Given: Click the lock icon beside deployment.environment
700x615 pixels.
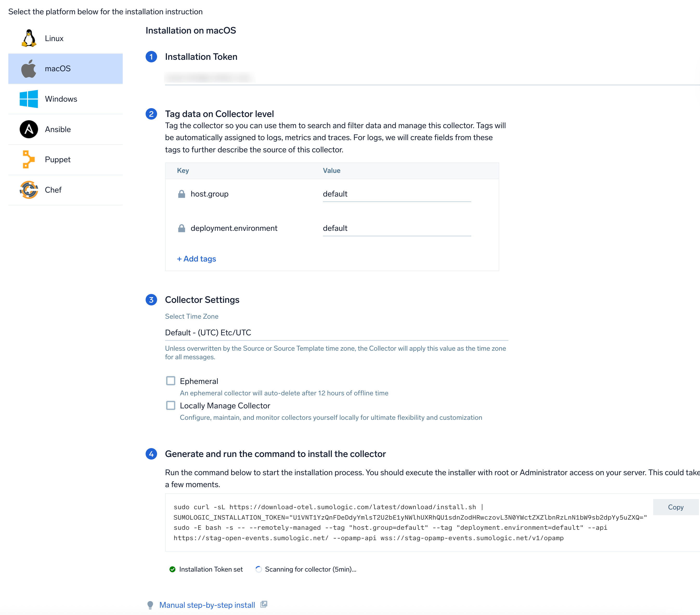Looking at the screenshot, I should pos(182,228).
